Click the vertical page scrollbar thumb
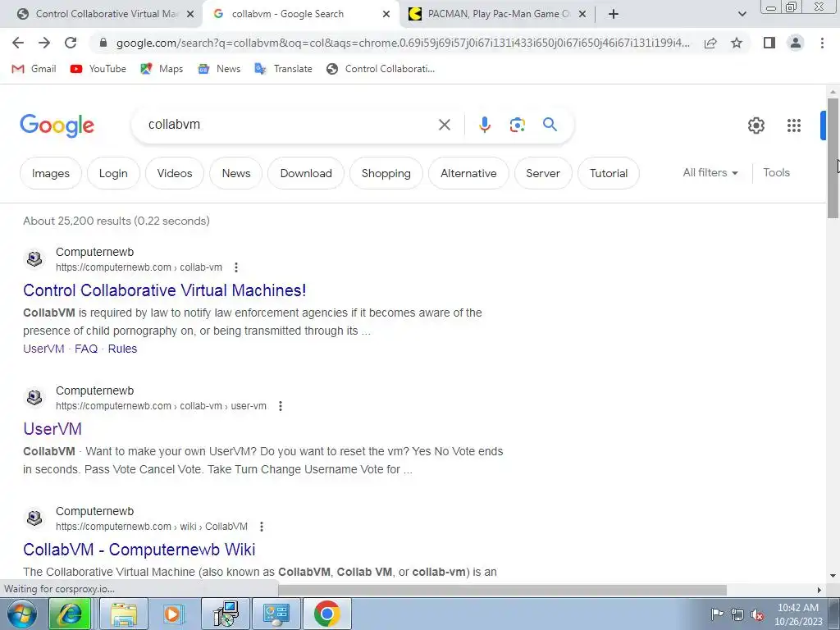Image resolution: width=840 pixels, height=630 pixels. click(x=833, y=158)
